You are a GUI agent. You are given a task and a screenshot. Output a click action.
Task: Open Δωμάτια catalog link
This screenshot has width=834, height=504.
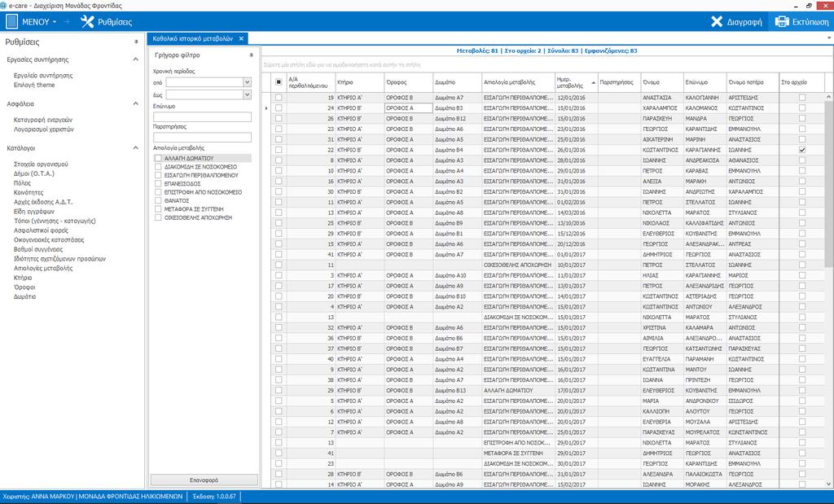coord(25,296)
